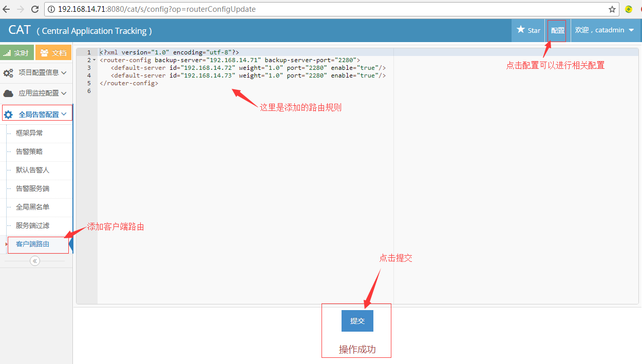
Task: Click the cloud icon beside 应用监控配置
Action: tap(9, 93)
